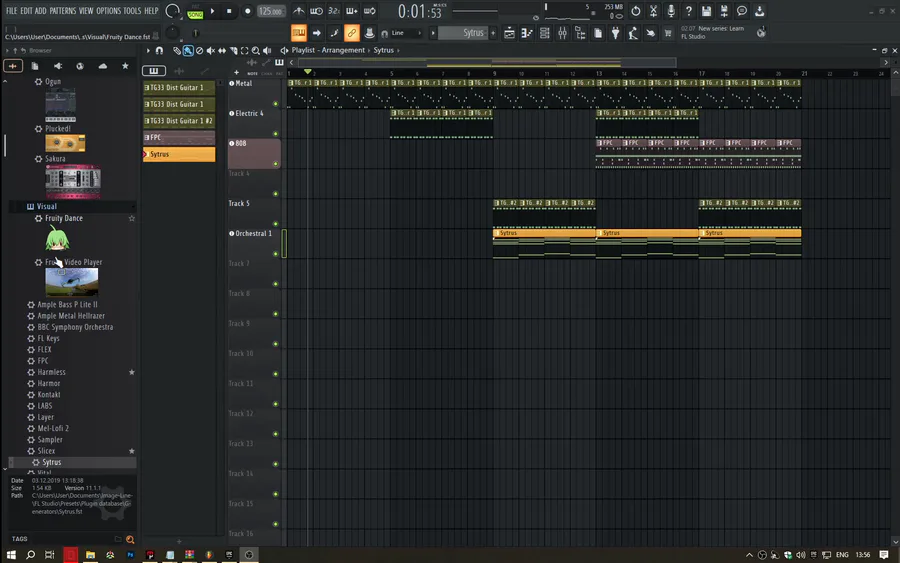Select the dashed-square Select tool in playlist
This screenshot has height=563, width=900.
coord(245,51)
